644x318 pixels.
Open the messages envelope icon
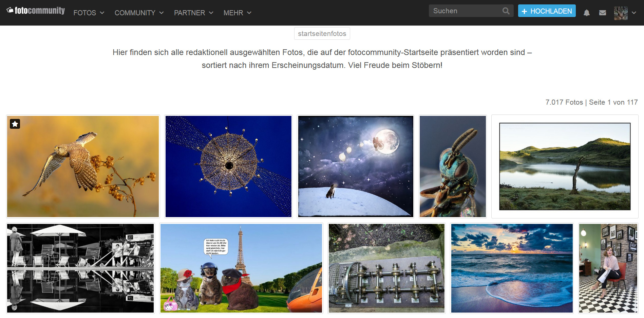pos(603,13)
